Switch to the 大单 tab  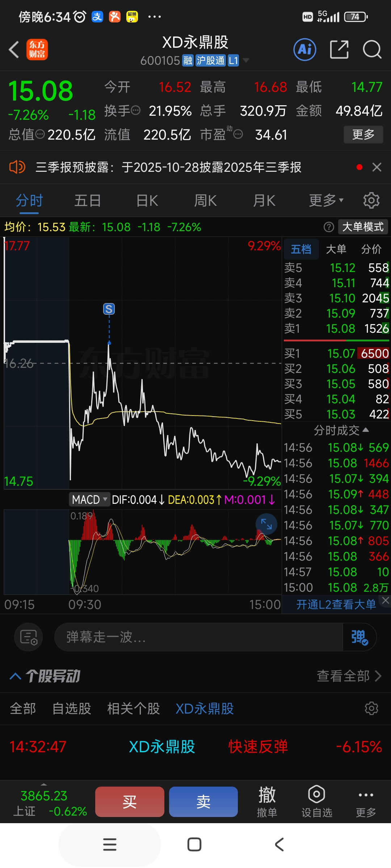tap(336, 249)
